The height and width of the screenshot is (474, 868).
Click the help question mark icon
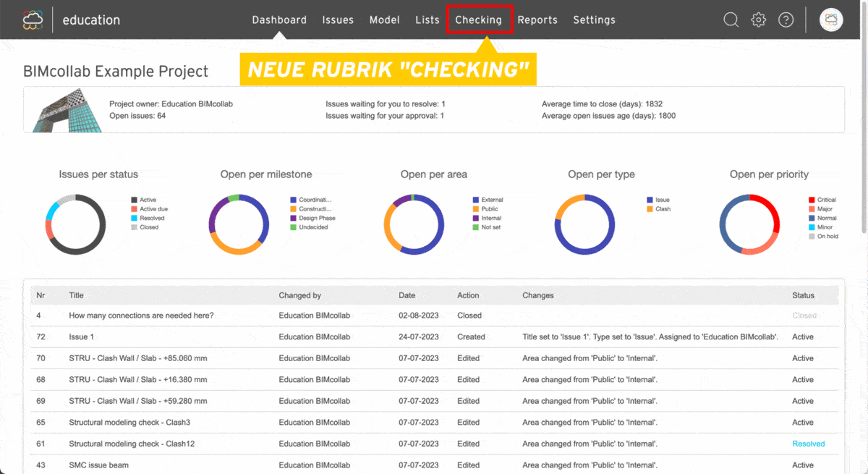(786, 20)
